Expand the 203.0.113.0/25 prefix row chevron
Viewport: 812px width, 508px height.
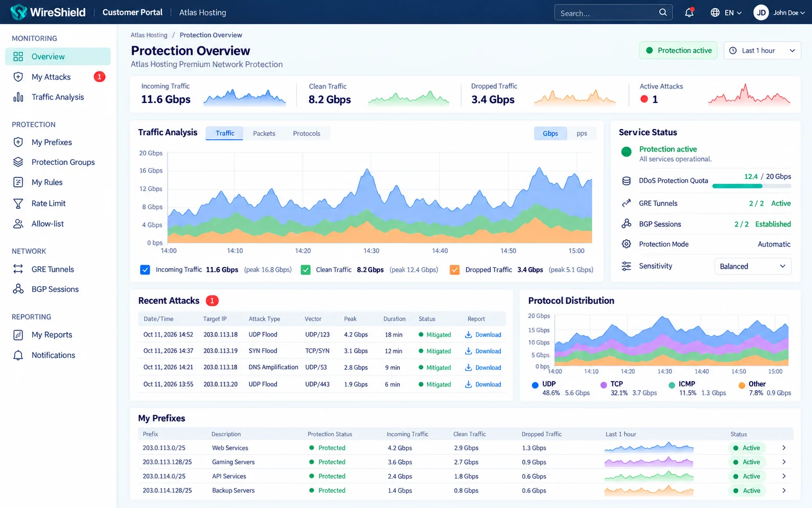(784, 448)
